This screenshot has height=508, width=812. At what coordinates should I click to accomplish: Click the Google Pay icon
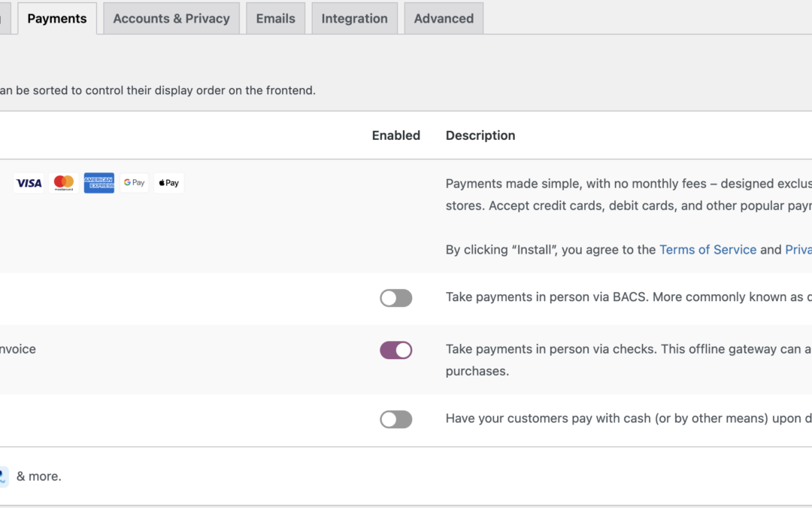134,183
